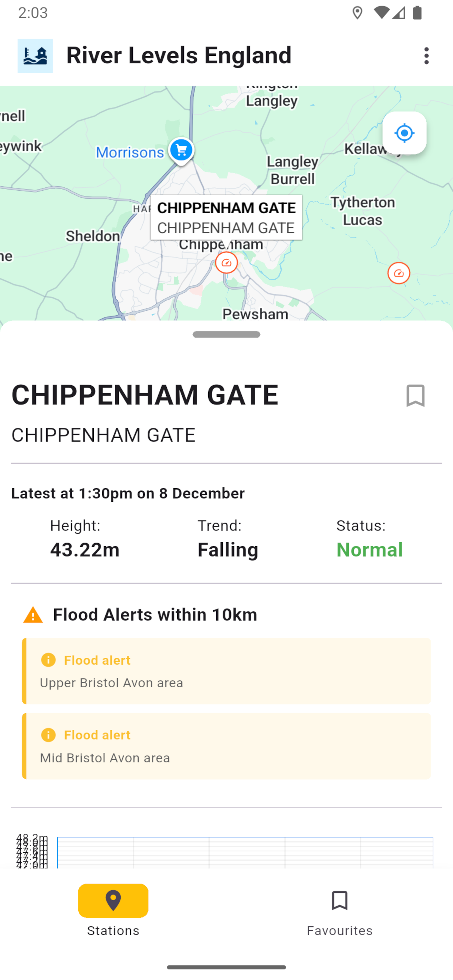Select the Chippenham gauge station marker

pyautogui.click(x=226, y=263)
